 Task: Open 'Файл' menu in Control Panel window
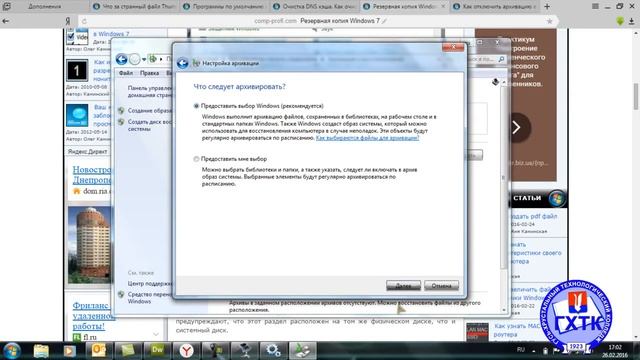tap(126, 73)
